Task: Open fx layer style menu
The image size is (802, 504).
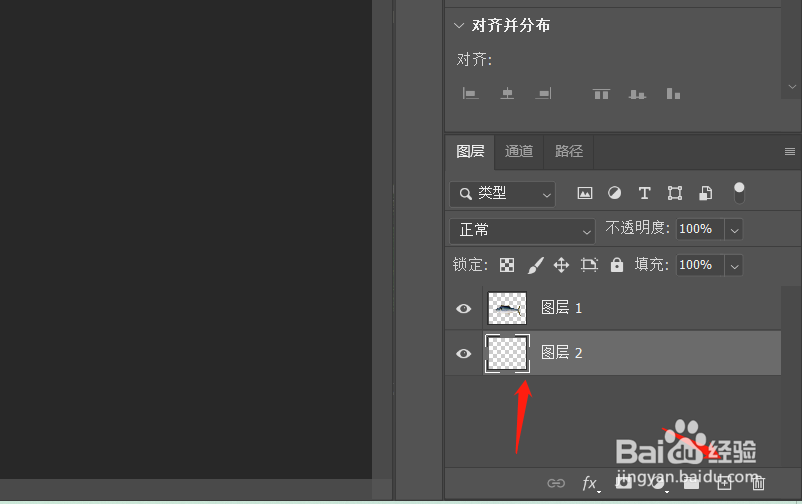Action: pyautogui.click(x=590, y=484)
